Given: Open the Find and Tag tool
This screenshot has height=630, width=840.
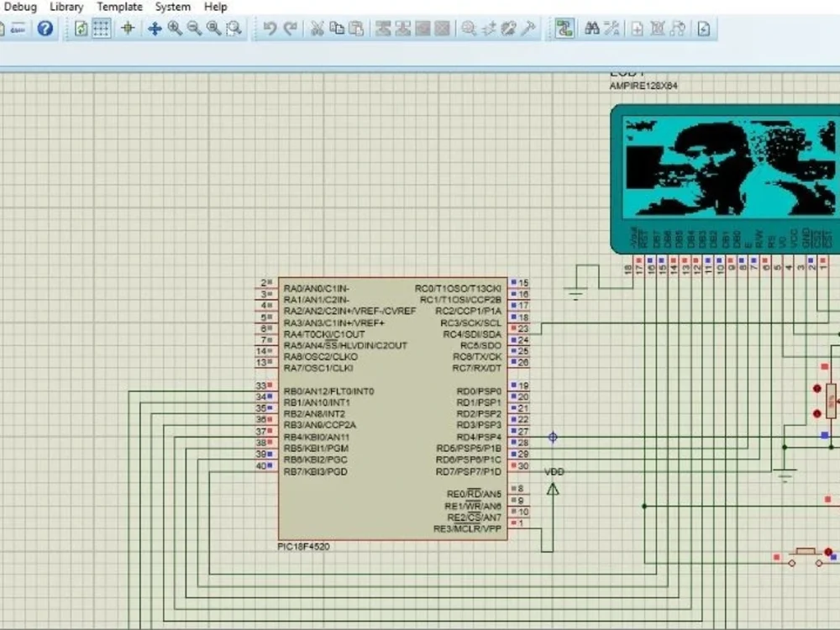Looking at the screenshot, I should pyautogui.click(x=591, y=28).
